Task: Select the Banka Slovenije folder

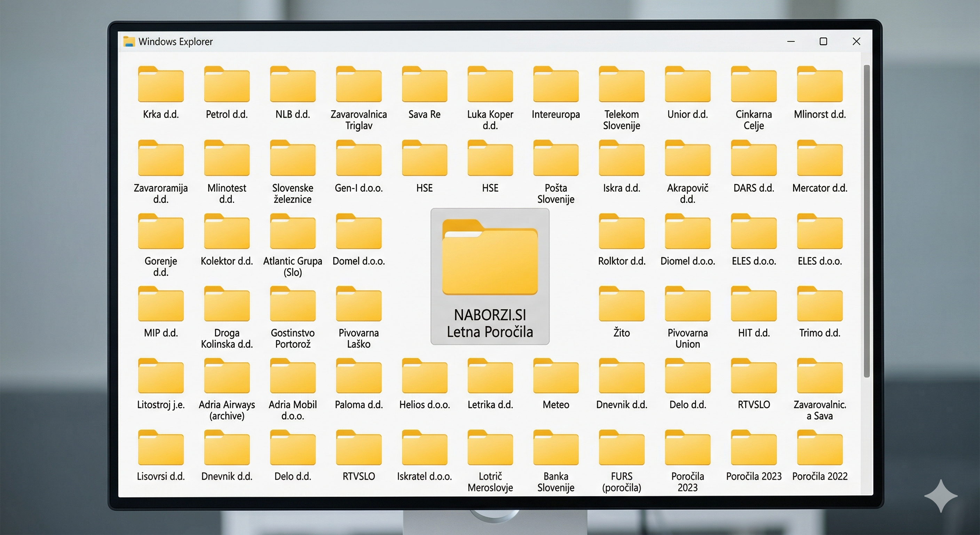Action: pyautogui.click(x=555, y=448)
